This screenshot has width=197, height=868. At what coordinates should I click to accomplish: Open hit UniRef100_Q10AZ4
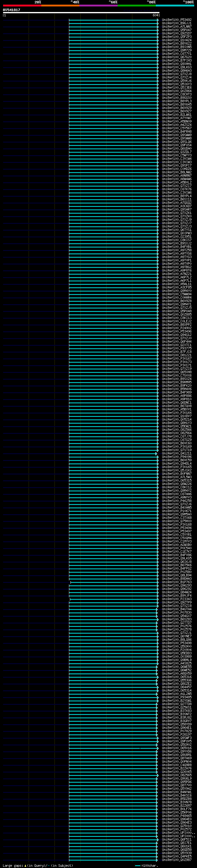(176, 40)
